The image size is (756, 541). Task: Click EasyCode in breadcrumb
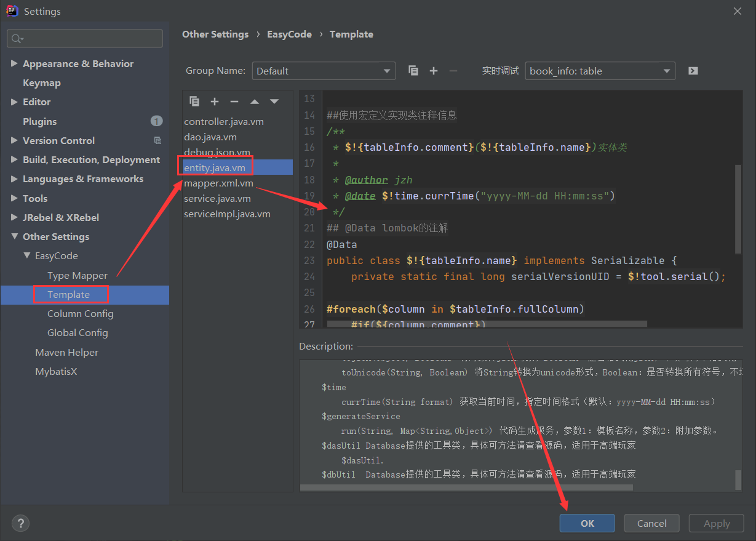coord(289,34)
